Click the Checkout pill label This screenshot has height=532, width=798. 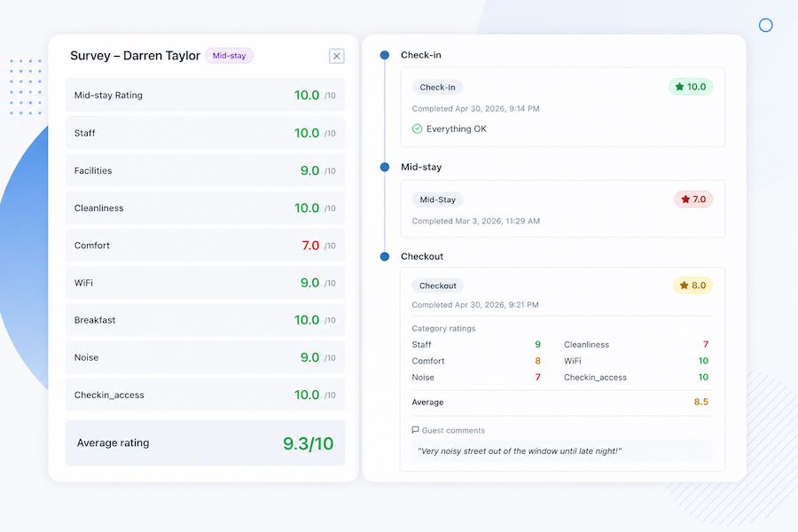[x=438, y=286]
